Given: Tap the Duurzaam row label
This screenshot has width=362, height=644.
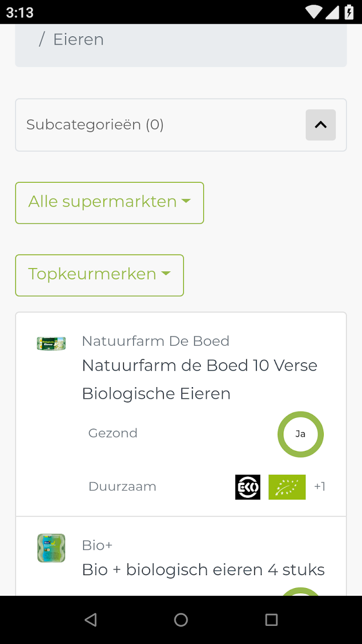Looking at the screenshot, I should point(123,487).
